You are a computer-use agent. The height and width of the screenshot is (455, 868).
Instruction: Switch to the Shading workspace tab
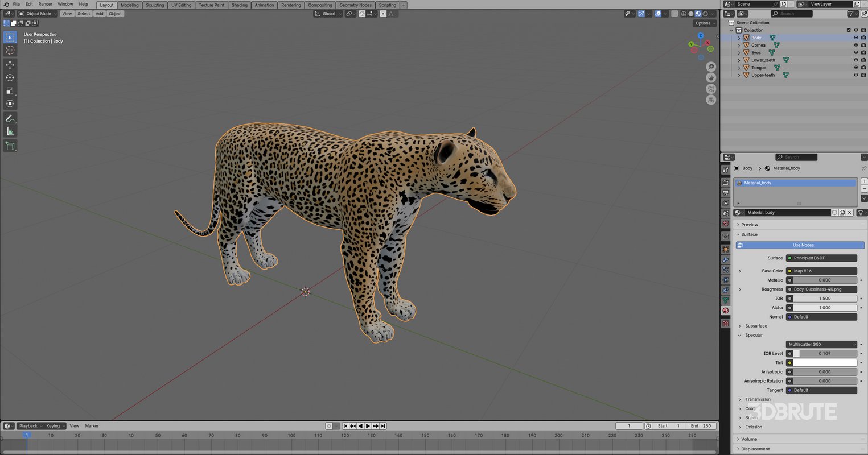pyautogui.click(x=239, y=5)
